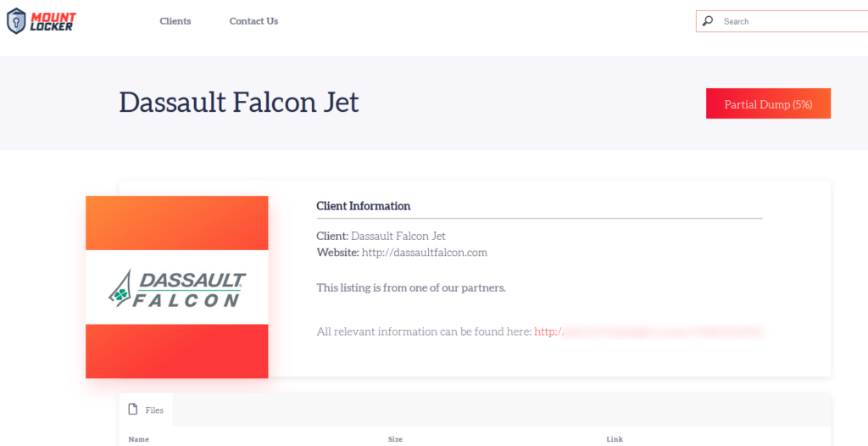Click the Mount Locker shield logo icon
The image size is (868, 446).
[16, 20]
